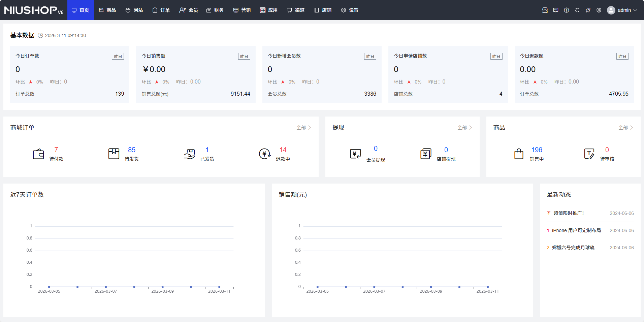Click the rocket icon in header

tap(588, 10)
